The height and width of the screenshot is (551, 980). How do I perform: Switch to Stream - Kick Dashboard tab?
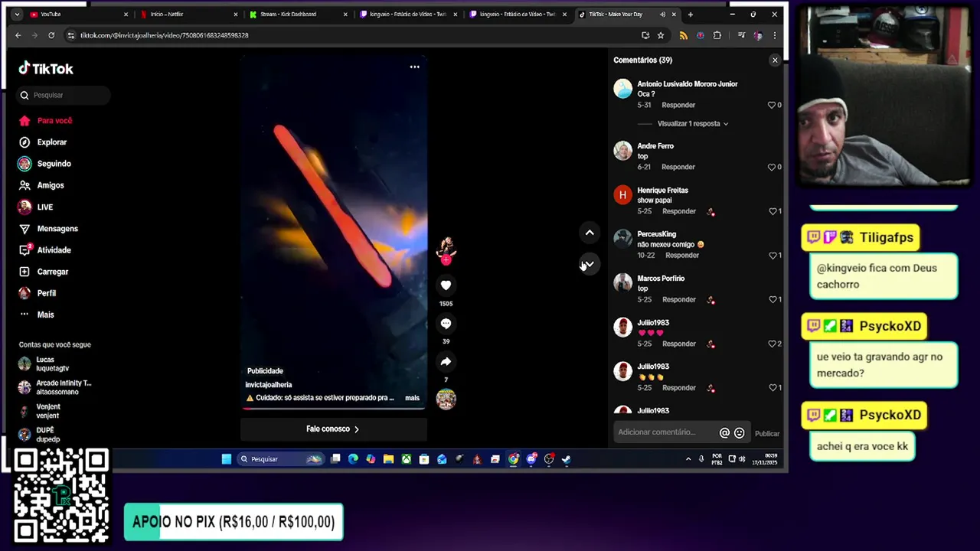(297, 14)
